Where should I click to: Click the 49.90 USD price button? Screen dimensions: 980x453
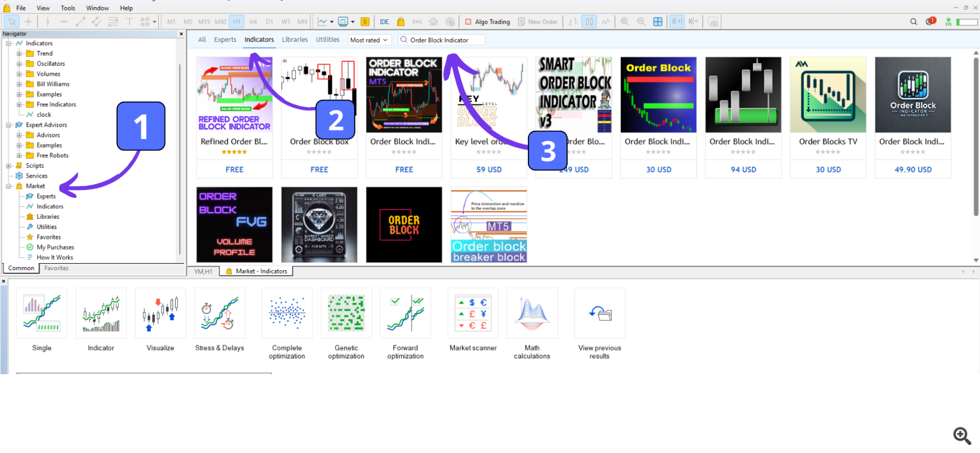click(913, 170)
